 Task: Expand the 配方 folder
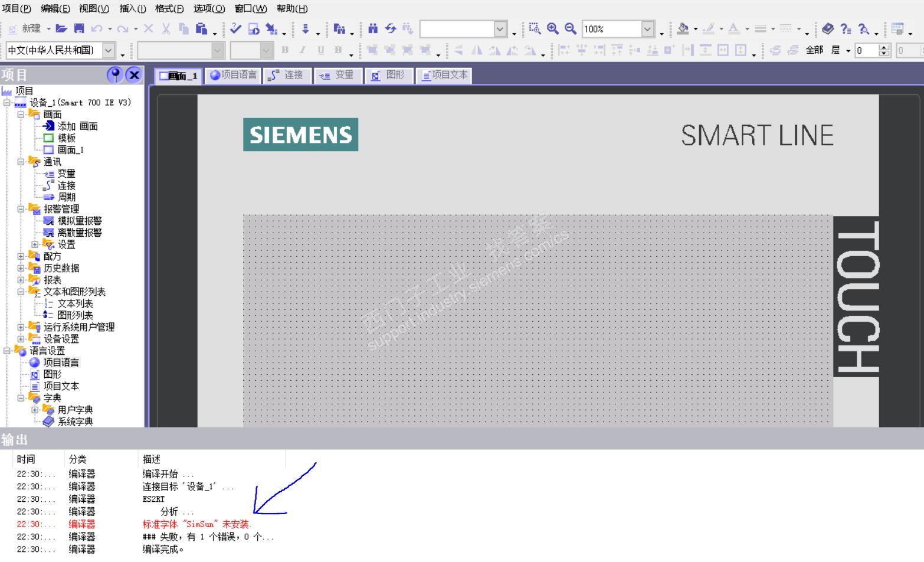[21, 256]
